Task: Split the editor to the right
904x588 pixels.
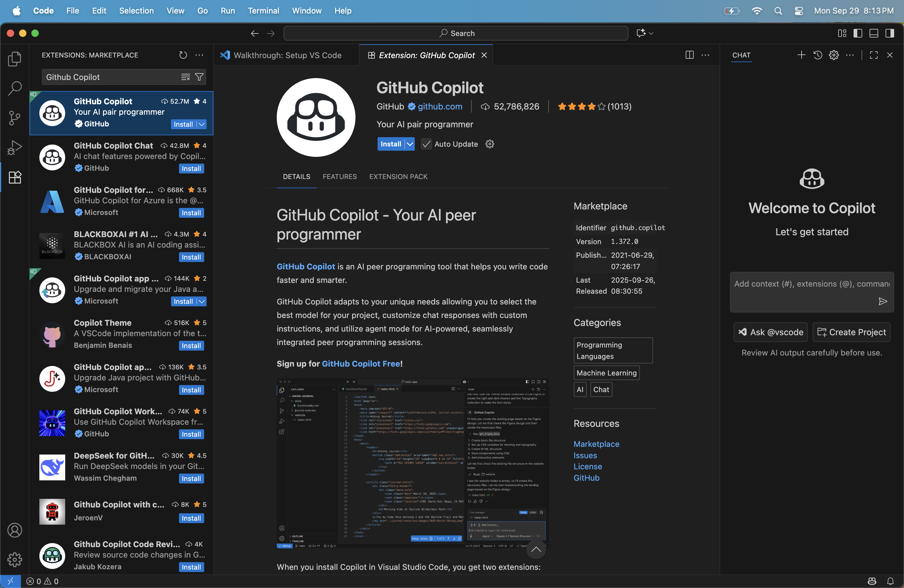Action: [x=689, y=55]
